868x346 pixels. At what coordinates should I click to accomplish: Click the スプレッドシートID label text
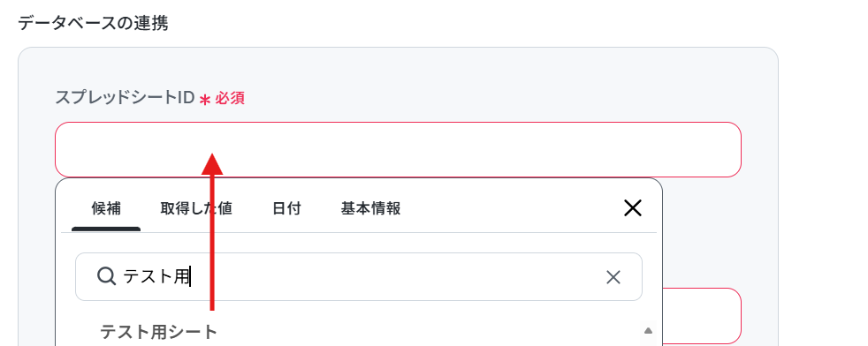pyautogui.click(x=126, y=98)
